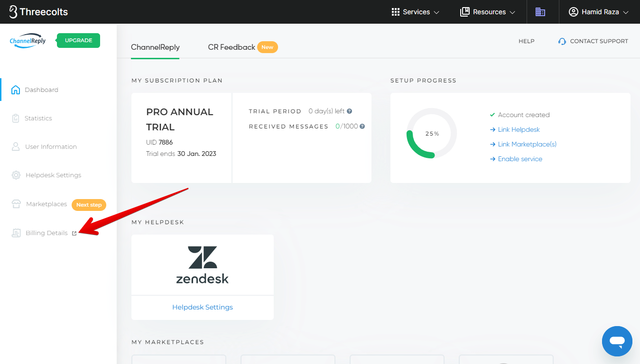Open the Helpdesk Settings link under Zendesk

pyautogui.click(x=203, y=307)
